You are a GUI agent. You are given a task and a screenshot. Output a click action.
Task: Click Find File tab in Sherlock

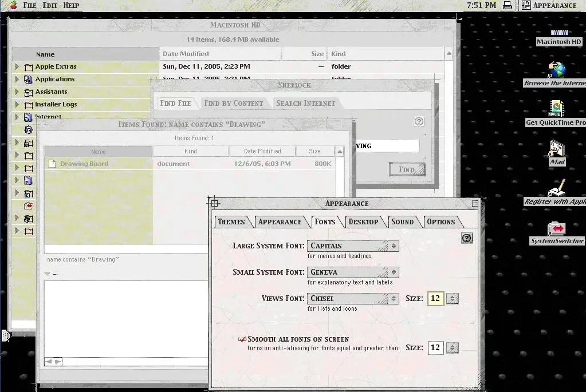tap(175, 103)
